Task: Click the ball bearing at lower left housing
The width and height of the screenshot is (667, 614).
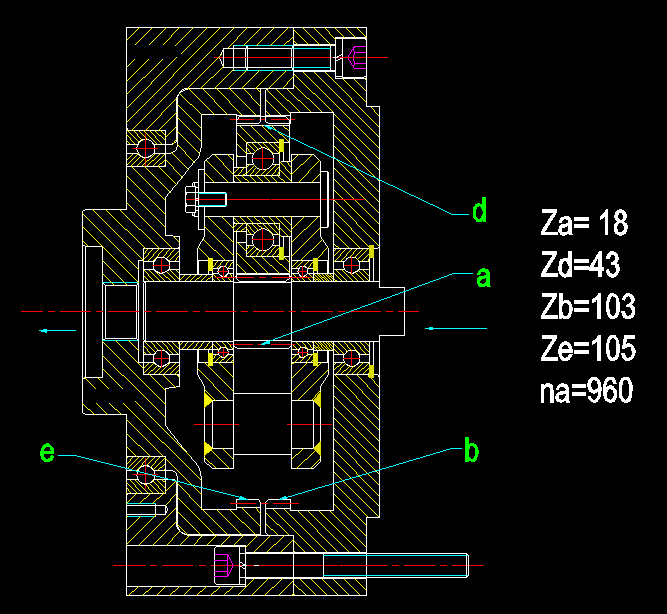Action: click(146, 475)
